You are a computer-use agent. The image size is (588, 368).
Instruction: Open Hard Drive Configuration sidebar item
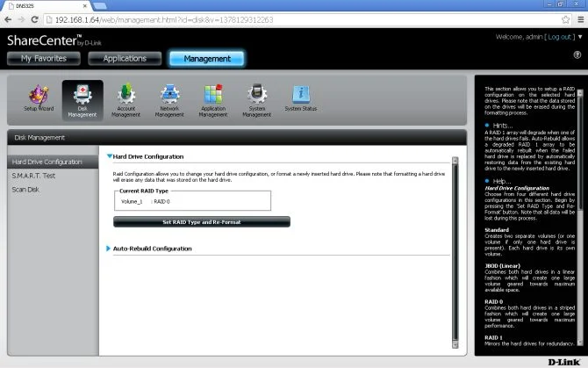[53, 162]
